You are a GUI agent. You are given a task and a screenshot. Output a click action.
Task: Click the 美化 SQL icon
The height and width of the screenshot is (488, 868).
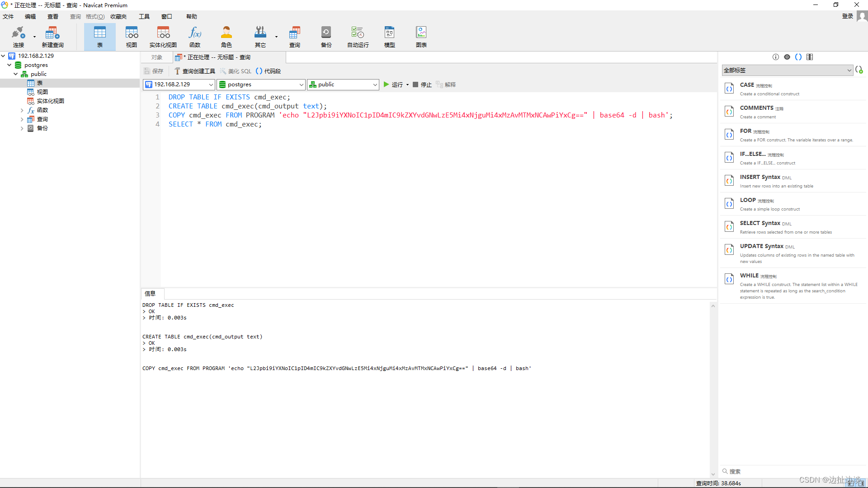[x=235, y=71]
